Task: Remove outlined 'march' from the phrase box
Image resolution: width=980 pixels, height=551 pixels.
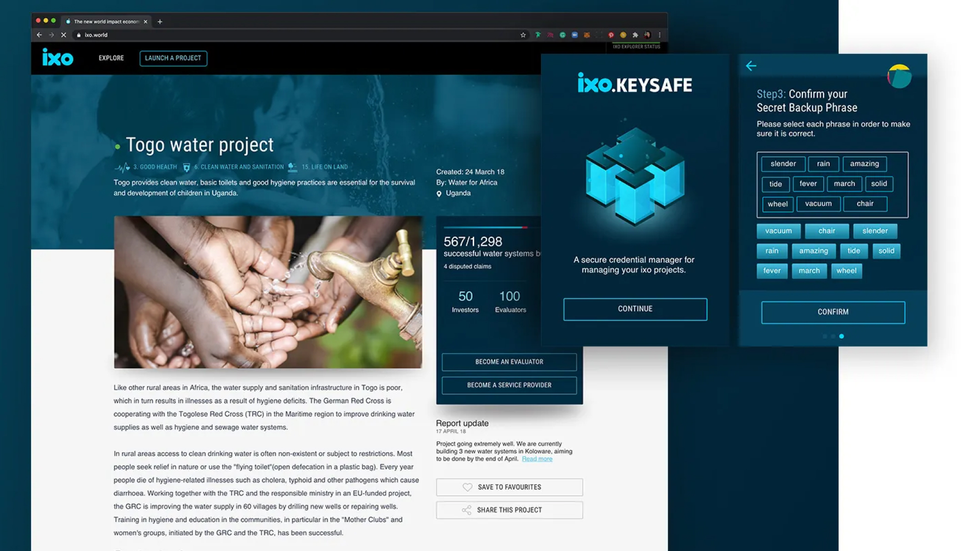Action: (x=844, y=184)
